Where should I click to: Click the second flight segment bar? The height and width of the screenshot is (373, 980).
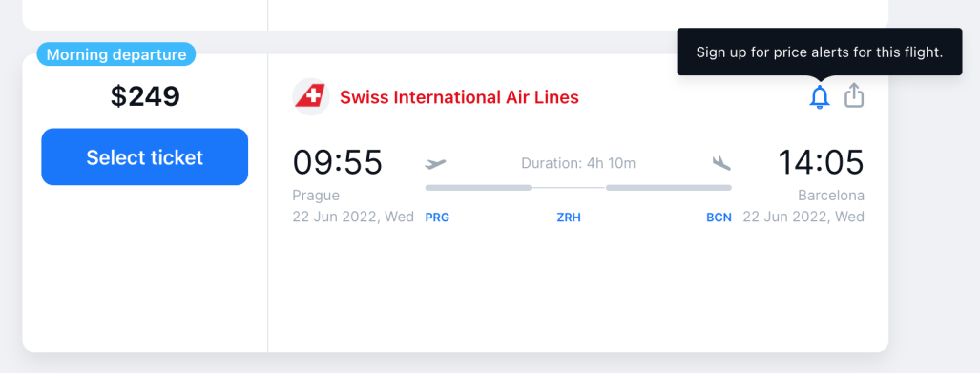click(x=669, y=187)
